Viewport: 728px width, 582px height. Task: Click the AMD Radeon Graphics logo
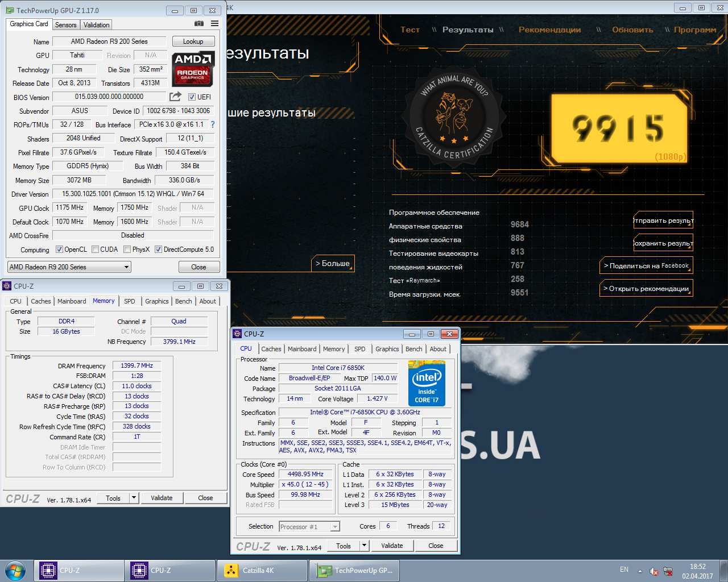[193, 69]
